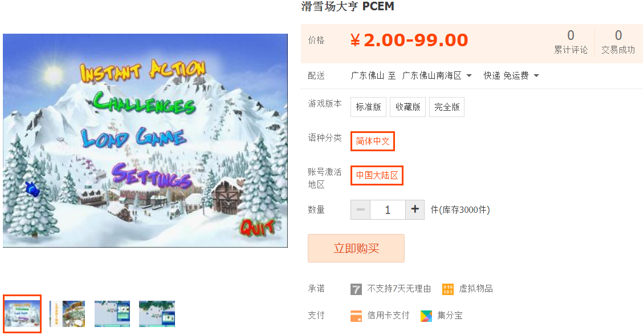Screen dimensions: 644x335
Task: Click the colorful 集分宝 icon
Action: pyautogui.click(x=426, y=316)
